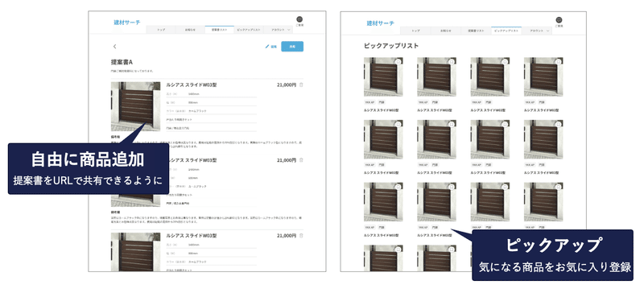Click the 21,000円 price of the third proposal item
The height and width of the screenshot is (297, 644).
click(287, 236)
